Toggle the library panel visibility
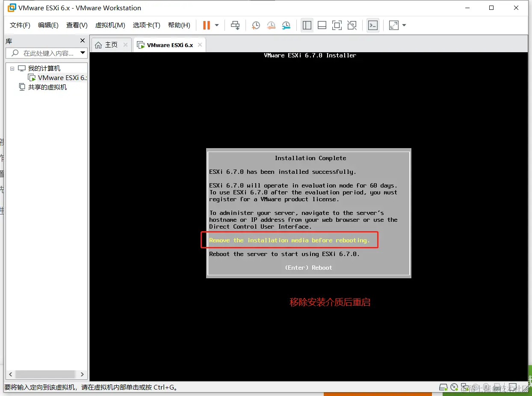532x396 pixels. click(307, 25)
